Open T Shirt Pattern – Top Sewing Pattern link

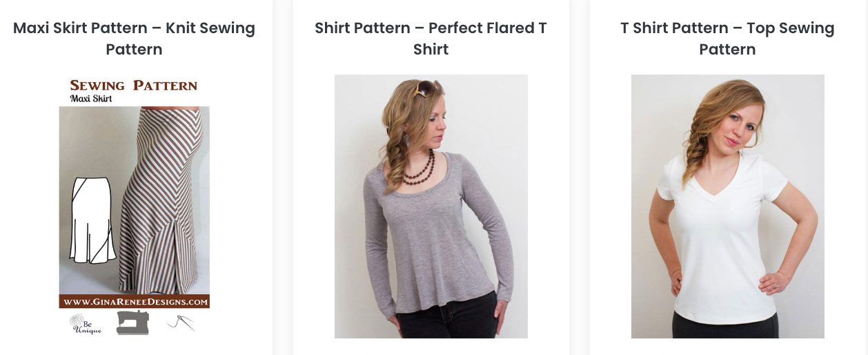727,39
